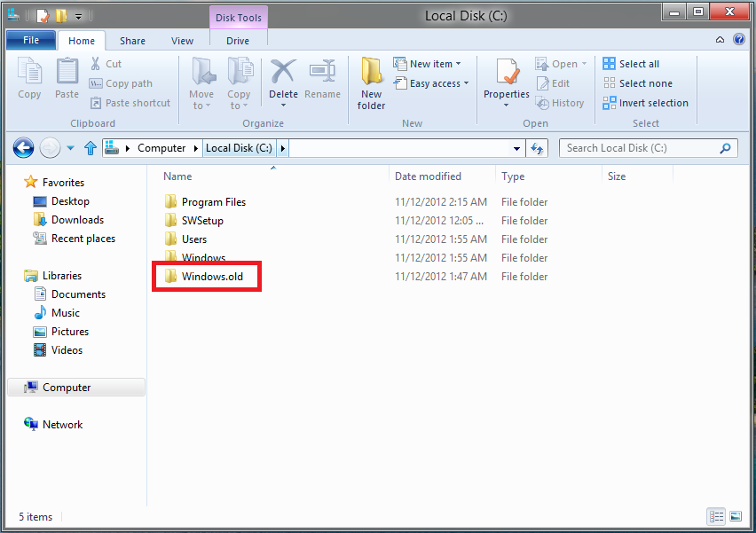Click the Forward navigation arrow
Image resolution: width=756 pixels, height=533 pixels.
point(51,148)
